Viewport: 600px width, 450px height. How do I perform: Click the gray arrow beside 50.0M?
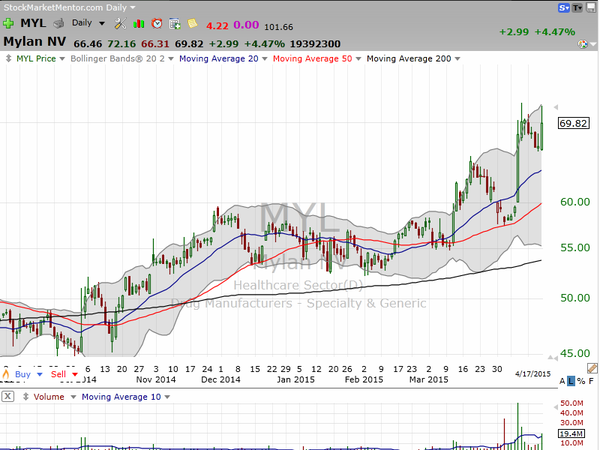[556, 407]
